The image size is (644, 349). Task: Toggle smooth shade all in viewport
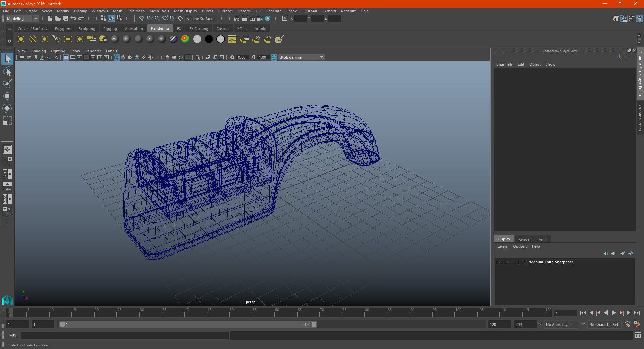[x=123, y=57]
